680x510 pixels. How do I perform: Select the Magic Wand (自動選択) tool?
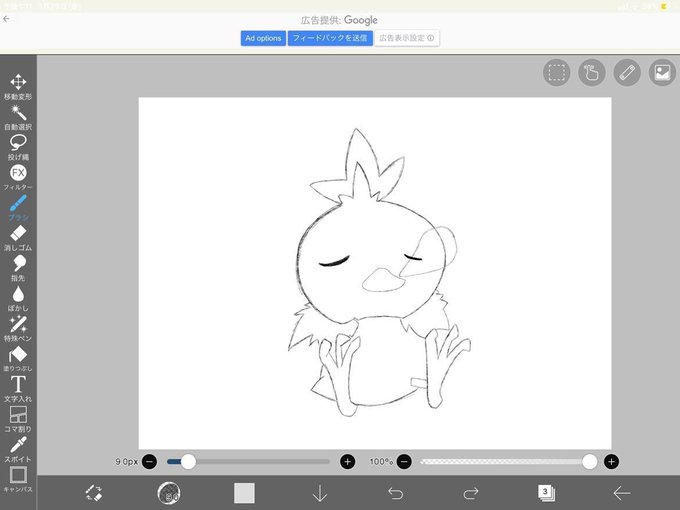pos(18,117)
